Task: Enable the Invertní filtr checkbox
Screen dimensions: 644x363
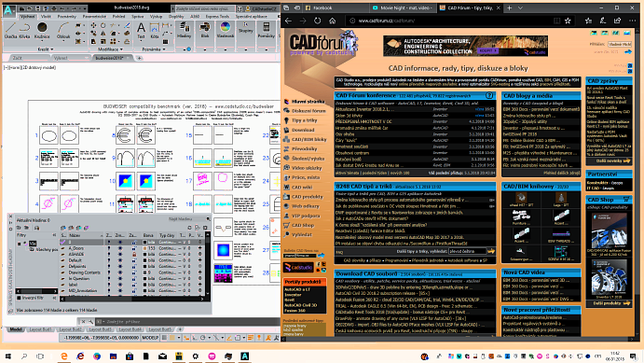Action: pyautogui.click(x=19, y=298)
